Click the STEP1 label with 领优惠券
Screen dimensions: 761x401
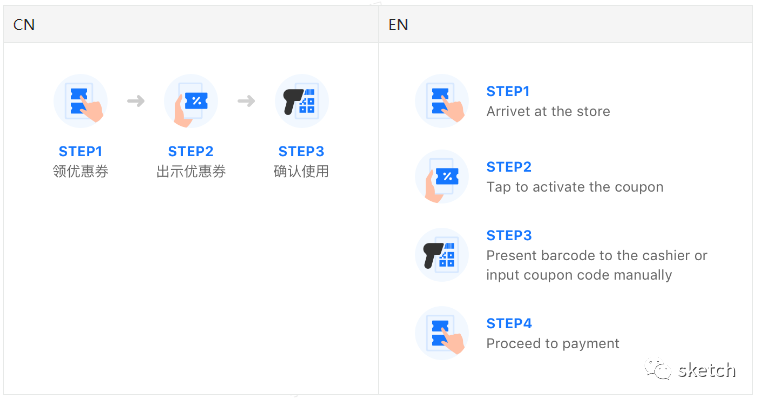[x=81, y=152]
